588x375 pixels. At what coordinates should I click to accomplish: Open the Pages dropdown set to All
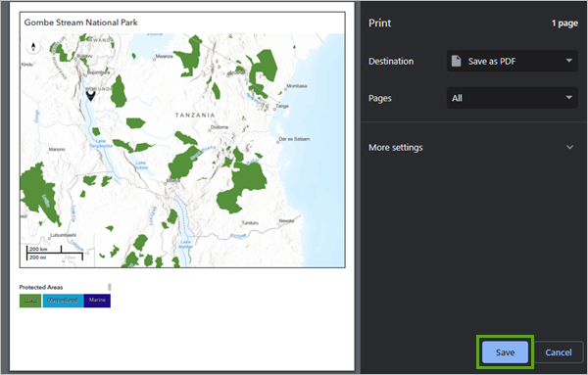point(512,98)
